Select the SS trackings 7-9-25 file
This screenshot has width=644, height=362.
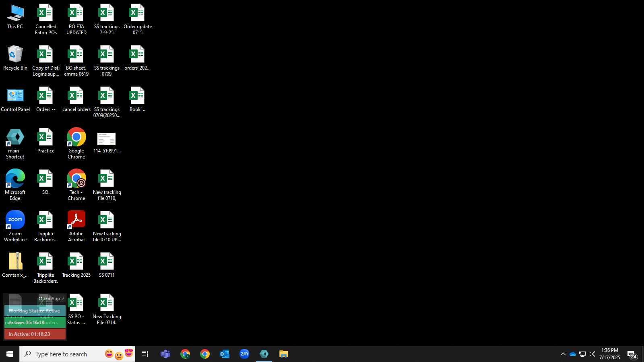point(107,20)
